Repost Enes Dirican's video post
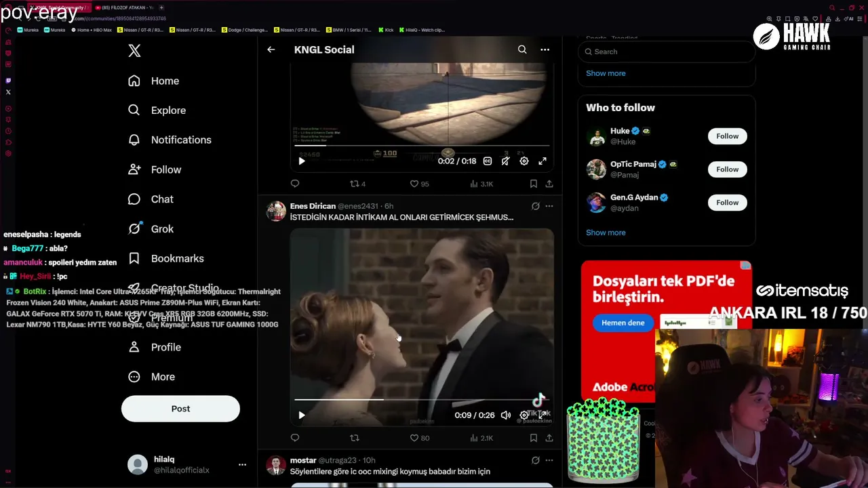 coord(354,438)
